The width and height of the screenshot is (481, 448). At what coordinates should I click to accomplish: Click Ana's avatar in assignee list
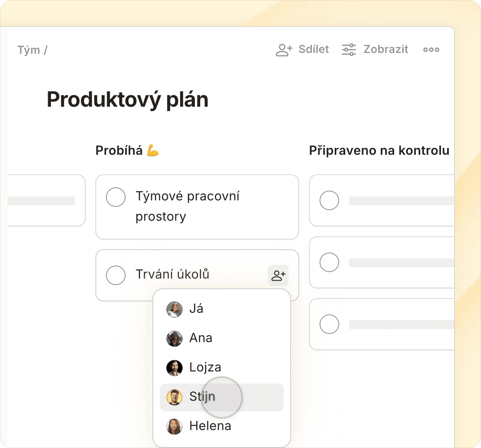(x=174, y=338)
